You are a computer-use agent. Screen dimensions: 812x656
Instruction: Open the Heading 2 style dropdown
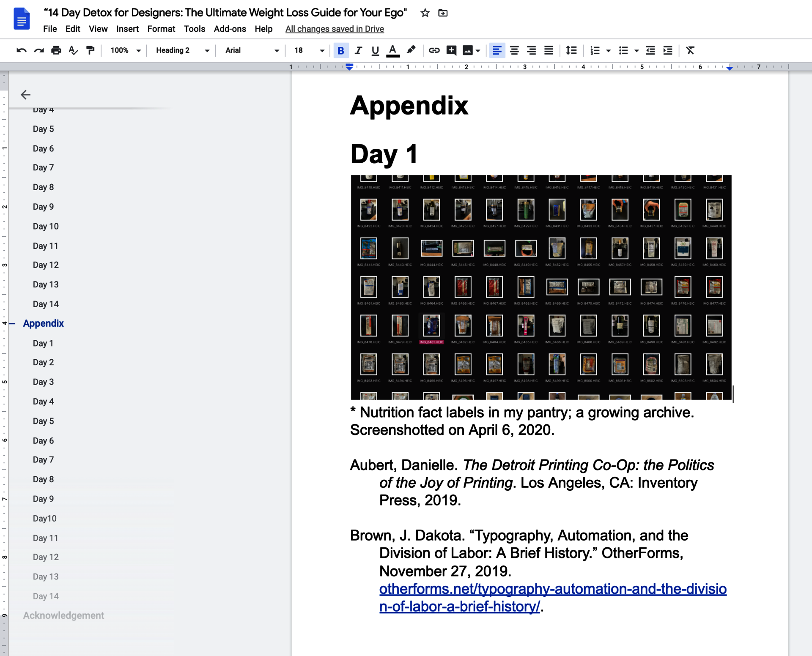(x=182, y=51)
